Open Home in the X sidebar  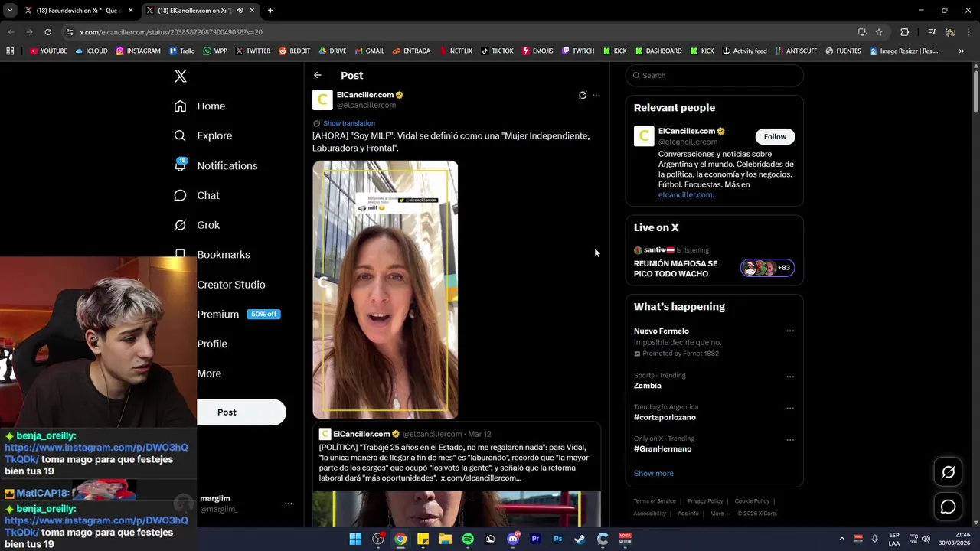[200, 106]
